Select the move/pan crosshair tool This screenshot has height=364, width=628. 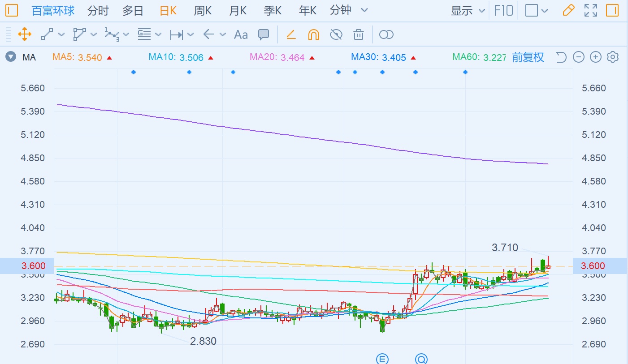click(x=24, y=34)
